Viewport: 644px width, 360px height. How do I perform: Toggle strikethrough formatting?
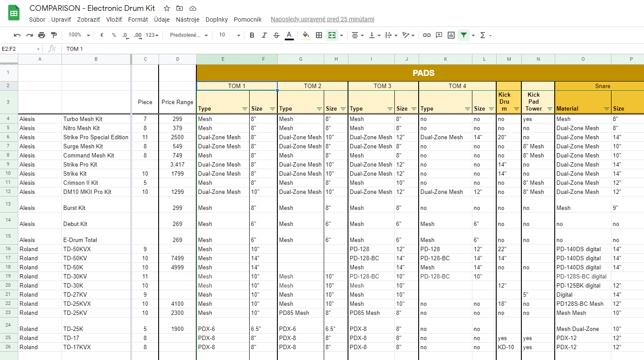276,35
